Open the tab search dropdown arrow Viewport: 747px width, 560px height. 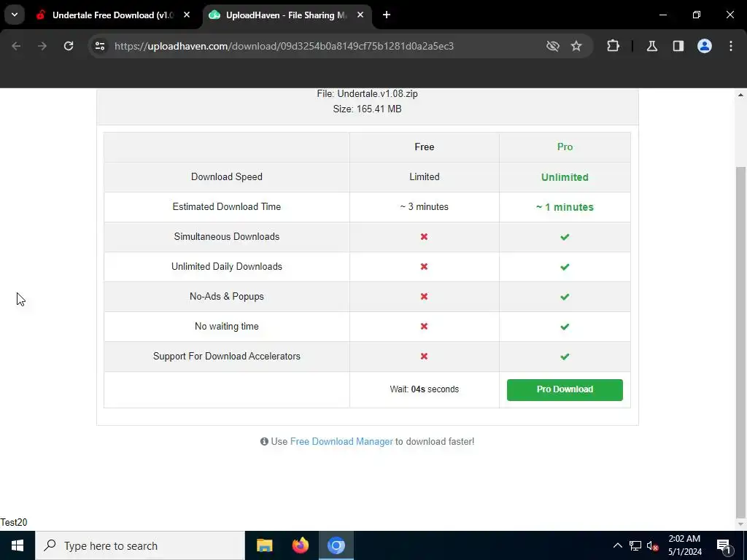point(15,15)
